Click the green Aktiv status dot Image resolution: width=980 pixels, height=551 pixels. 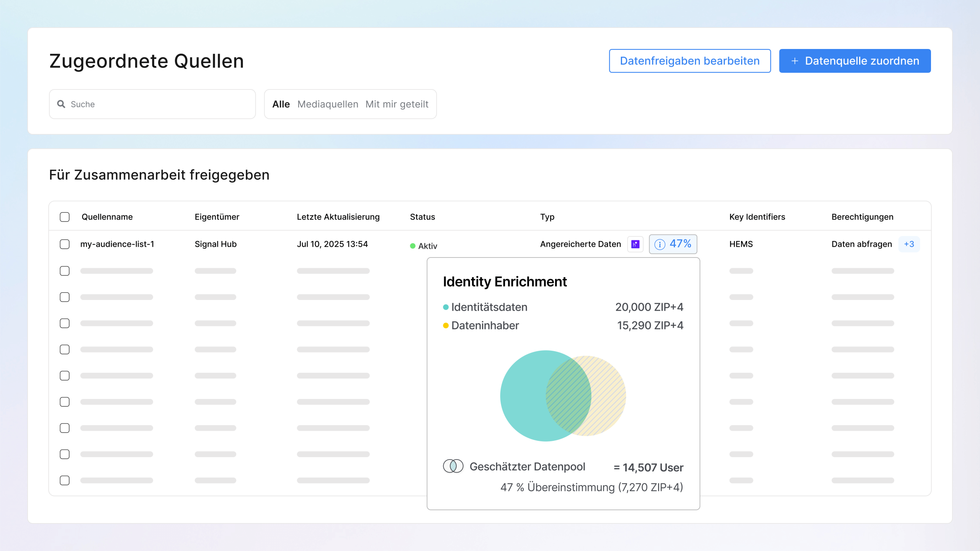coord(413,246)
